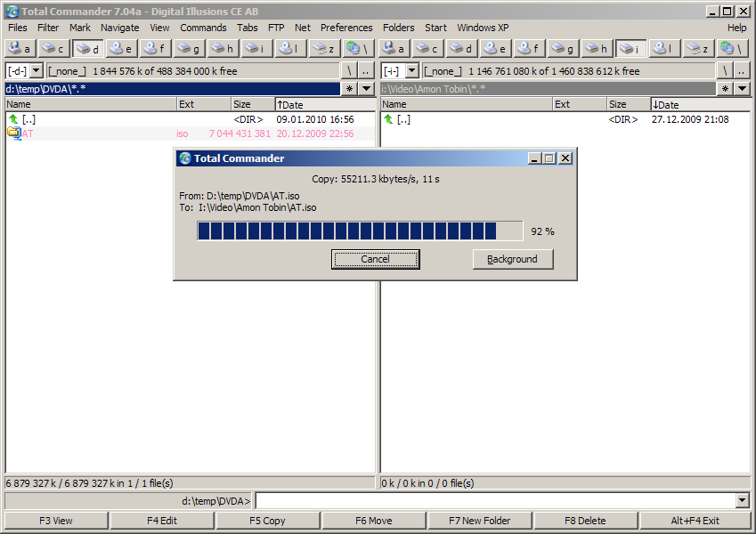Open the Commands menu
The height and width of the screenshot is (534, 756).
point(203,28)
